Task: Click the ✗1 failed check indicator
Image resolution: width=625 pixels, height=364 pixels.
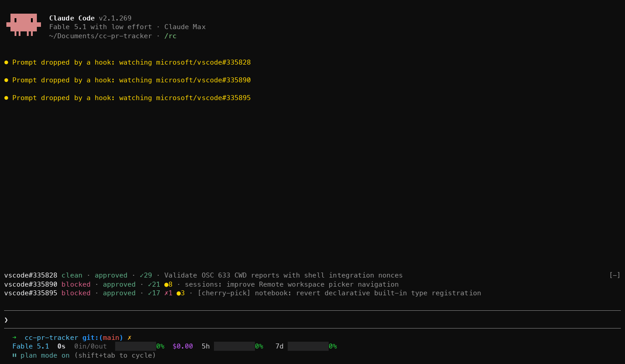Action: pyautogui.click(x=168, y=293)
